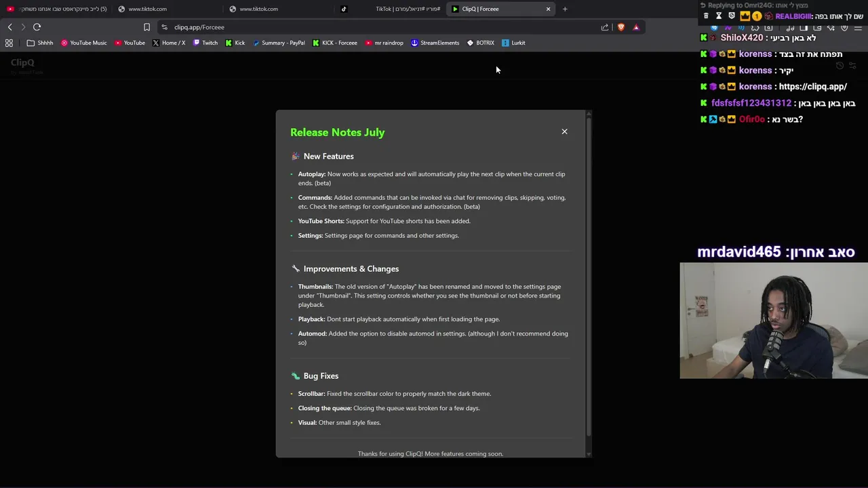Viewport: 868px width, 488px height.
Task: Click the fdsfsfsf123431312 username in chat
Action: [x=751, y=103]
